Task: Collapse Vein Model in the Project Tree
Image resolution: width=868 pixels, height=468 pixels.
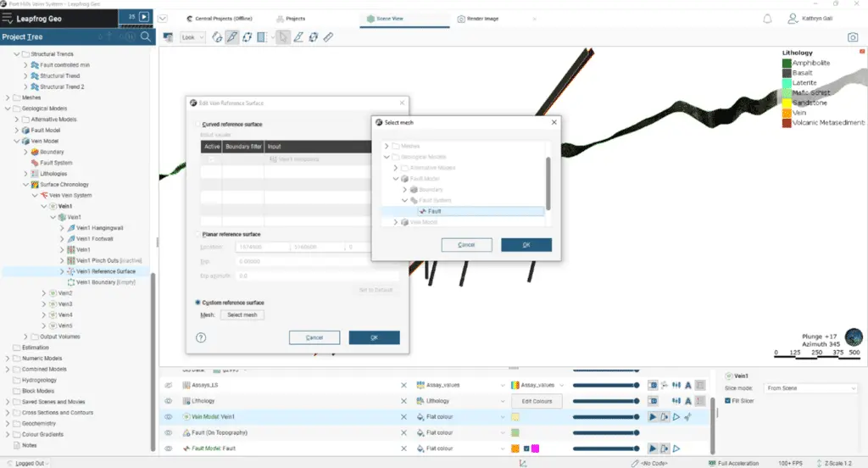Action: (x=17, y=142)
